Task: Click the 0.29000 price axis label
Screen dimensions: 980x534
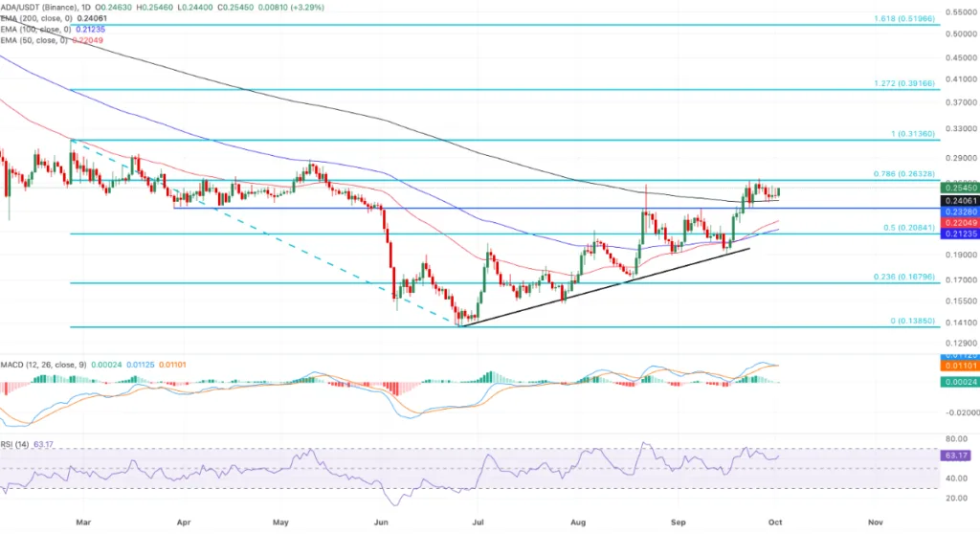Action: pos(962,158)
